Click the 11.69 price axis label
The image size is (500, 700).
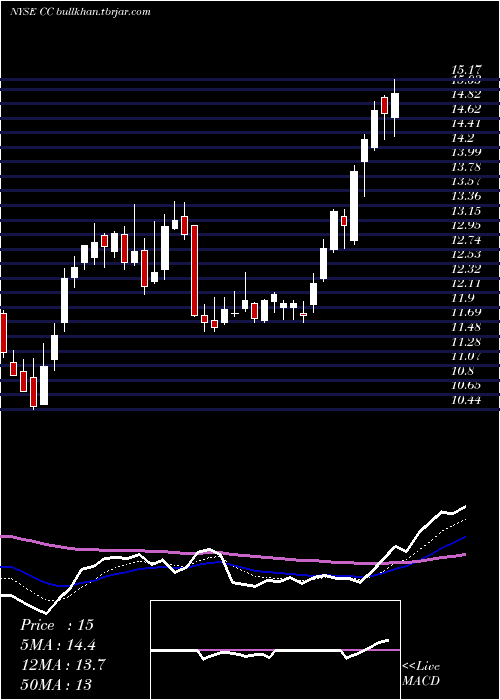[x=466, y=312]
